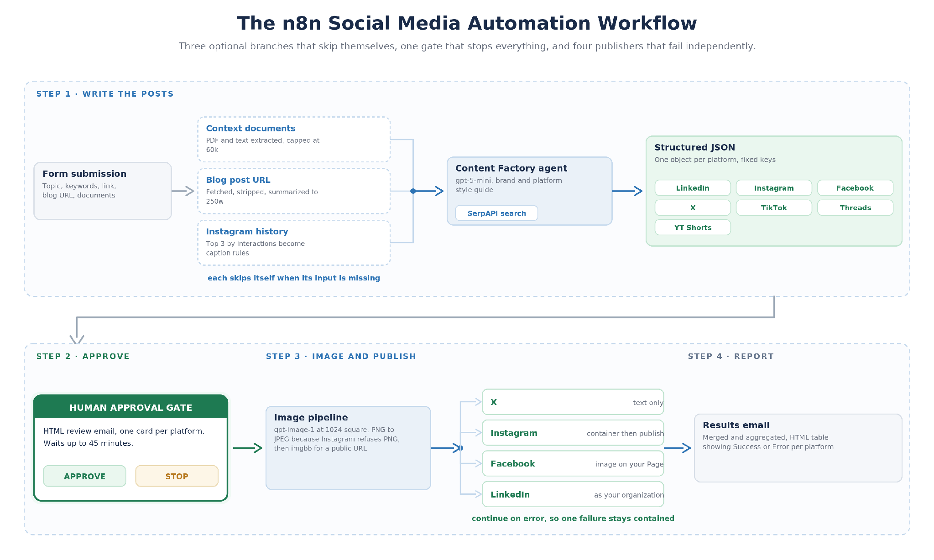Viewport: 934px width, 560px height.
Task: Select the X text only publisher row
Action: click(573, 402)
